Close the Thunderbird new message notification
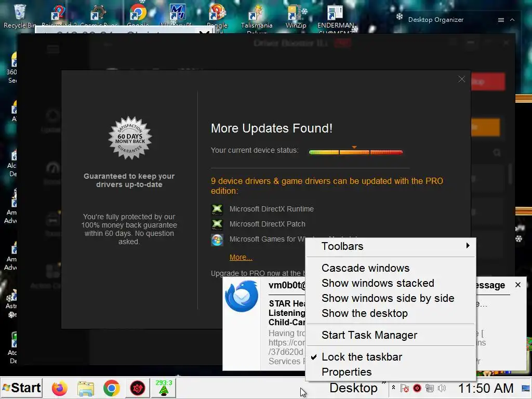The image size is (532, 399). pyautogui.click(x=518, y=285)
